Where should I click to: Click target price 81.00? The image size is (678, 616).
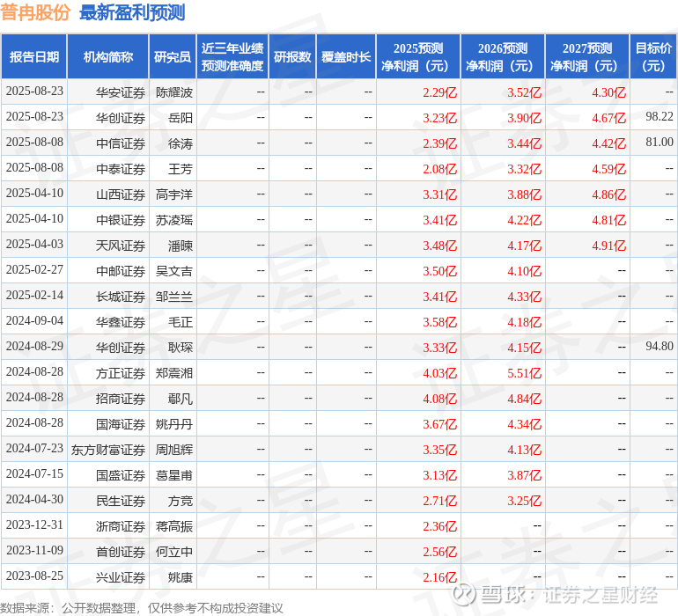click(x=660, y=143)
